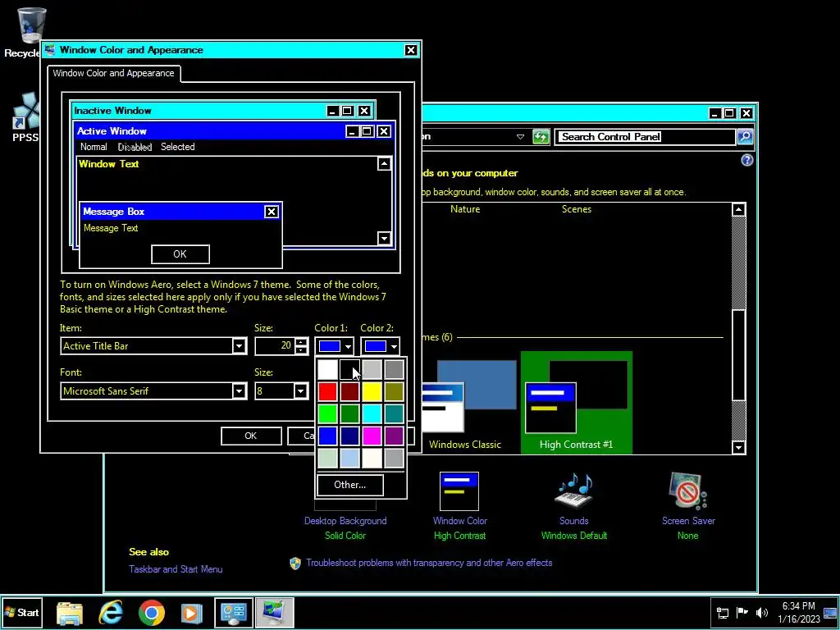
Task: Open the Screen Saver settings icon
Action: (688, 491)
